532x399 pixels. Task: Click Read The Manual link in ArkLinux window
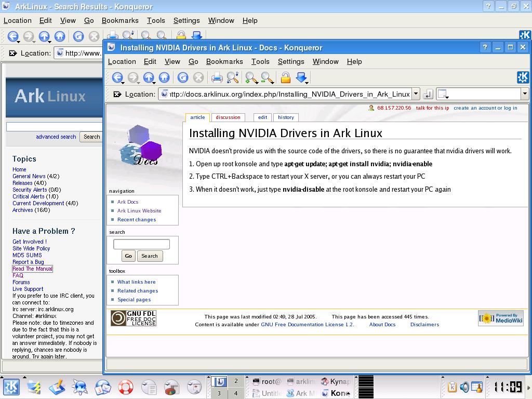pos(33,269)
